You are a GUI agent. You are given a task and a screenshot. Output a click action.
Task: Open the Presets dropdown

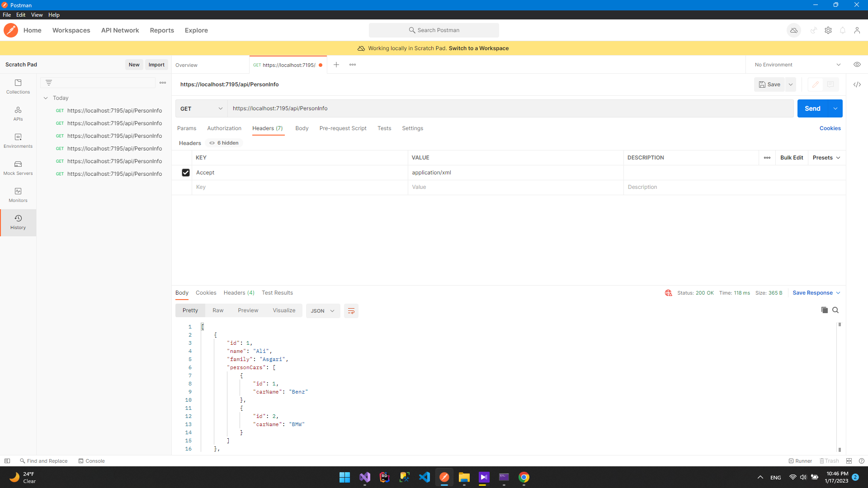(826, 158)
